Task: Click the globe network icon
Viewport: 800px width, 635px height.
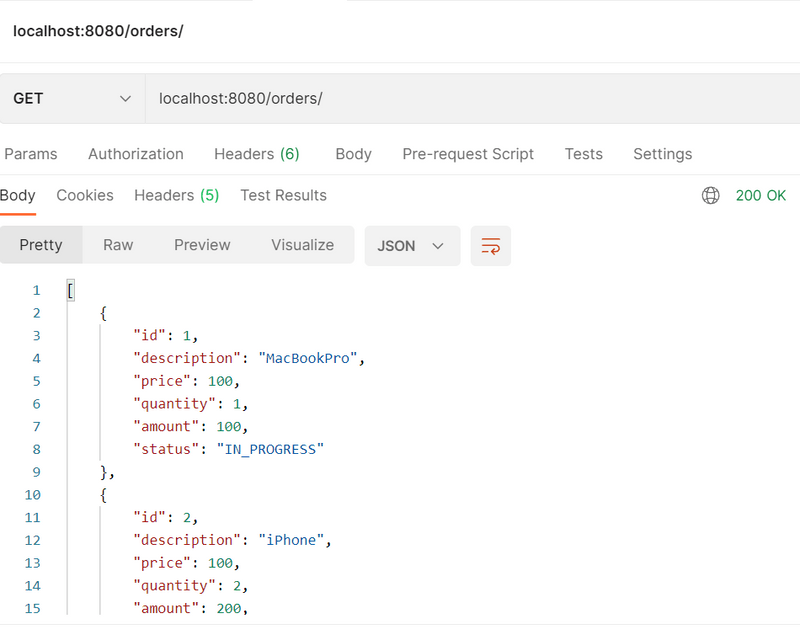Action: click(x=711, y=196)
